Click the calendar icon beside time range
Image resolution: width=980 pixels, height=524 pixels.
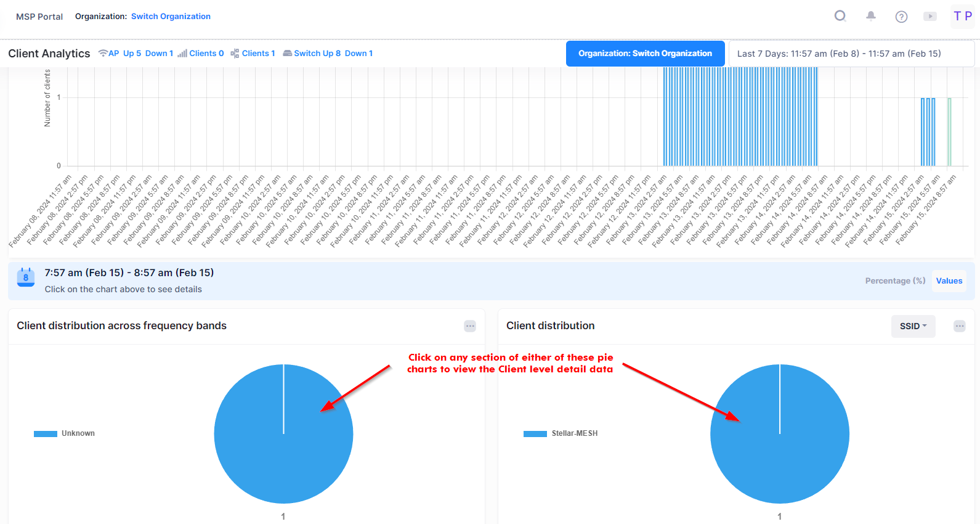pos(26,277)
